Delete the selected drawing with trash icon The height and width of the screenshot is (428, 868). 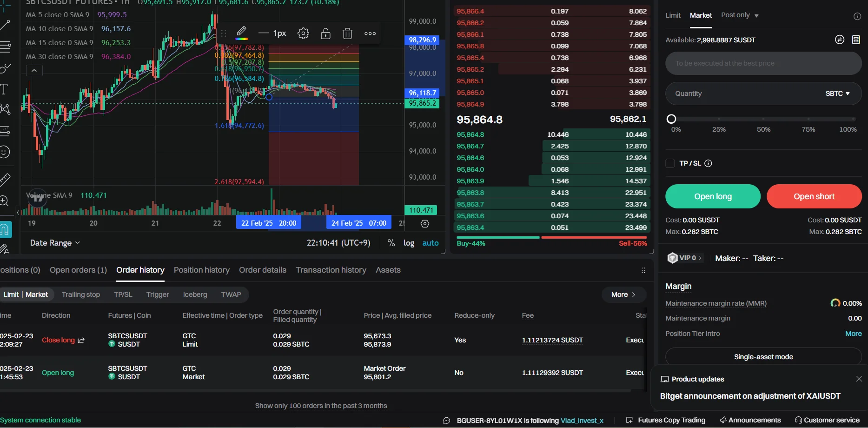point(347,33)
